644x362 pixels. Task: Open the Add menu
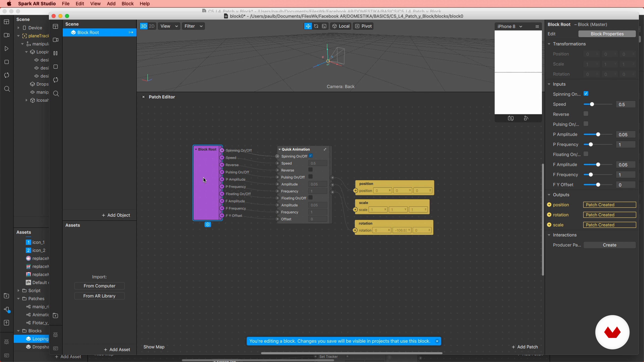111,4
